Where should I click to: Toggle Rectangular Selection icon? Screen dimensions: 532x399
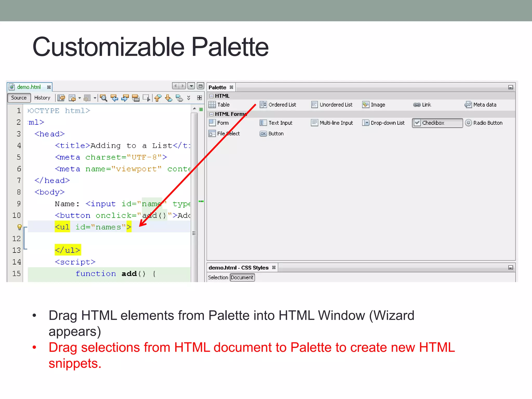pos(147,98)
